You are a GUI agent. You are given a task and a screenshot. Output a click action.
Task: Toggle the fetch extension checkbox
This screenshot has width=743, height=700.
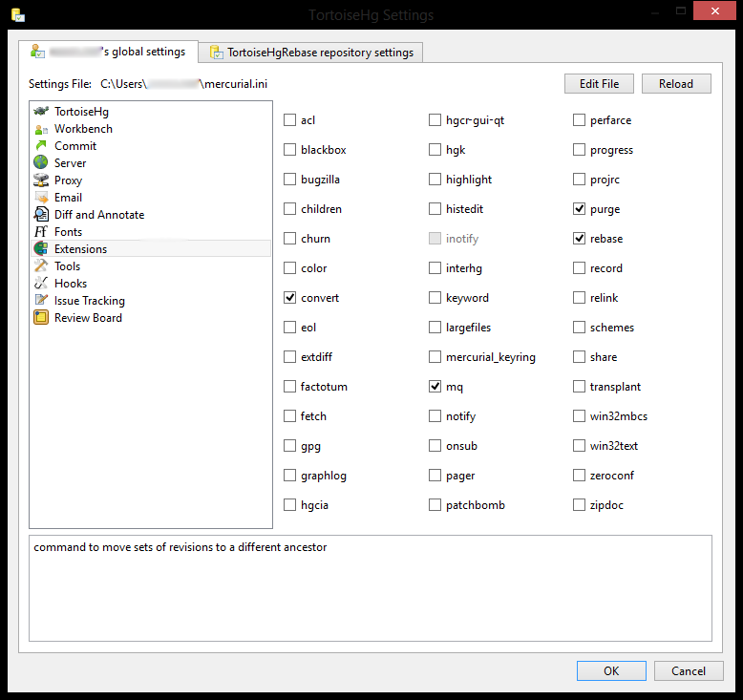289,416
